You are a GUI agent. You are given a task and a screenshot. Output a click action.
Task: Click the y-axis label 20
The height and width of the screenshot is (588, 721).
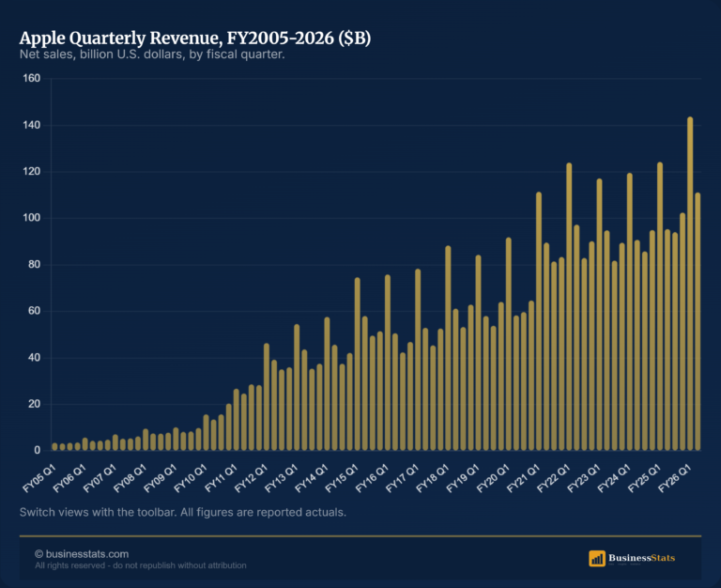35,404
